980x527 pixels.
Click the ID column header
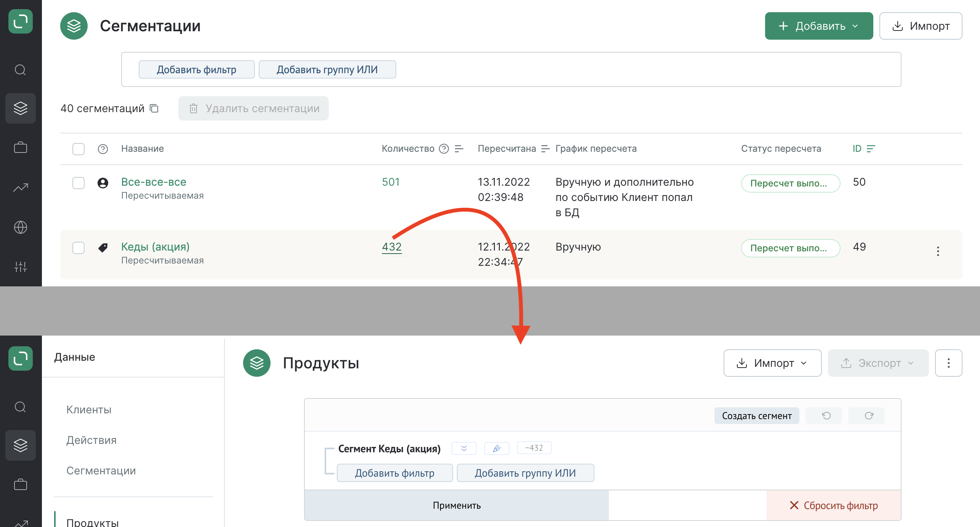[x=857, y=149]
